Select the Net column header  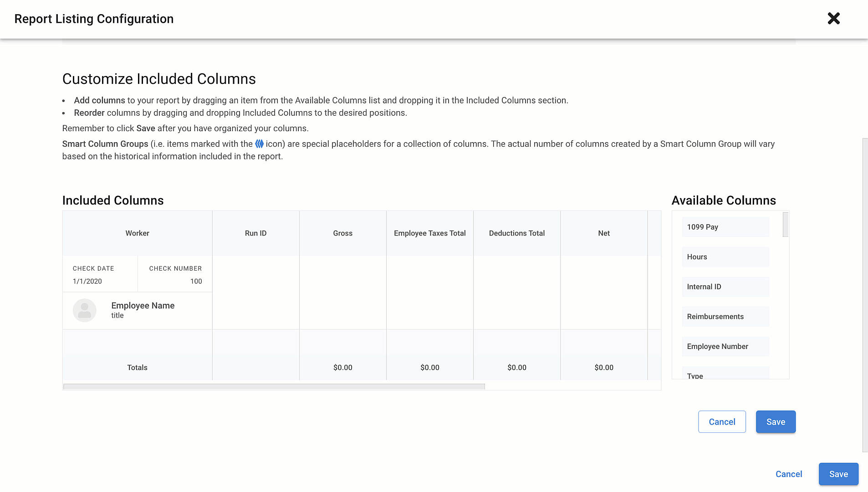point(603,233)
